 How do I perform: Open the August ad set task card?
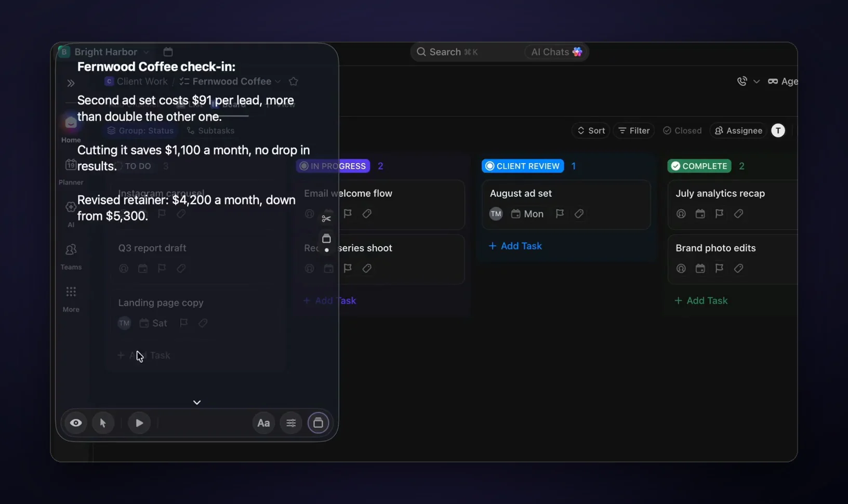click(x=566, y=205)
